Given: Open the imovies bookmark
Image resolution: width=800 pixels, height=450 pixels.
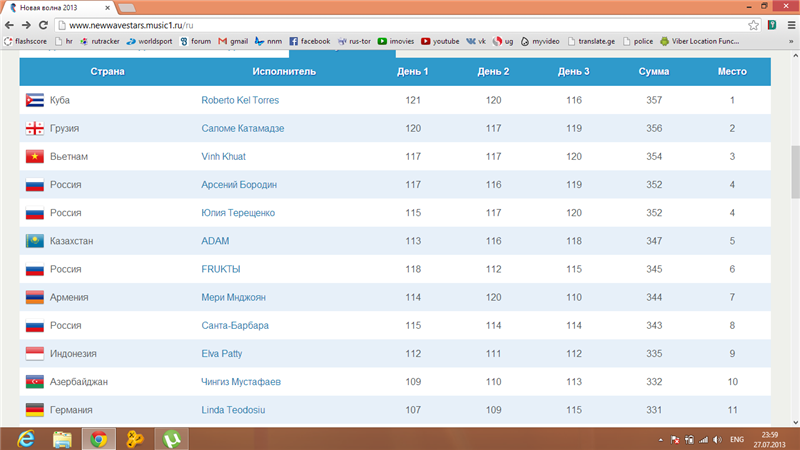Looking at the screenshot, I should (396, 41).
